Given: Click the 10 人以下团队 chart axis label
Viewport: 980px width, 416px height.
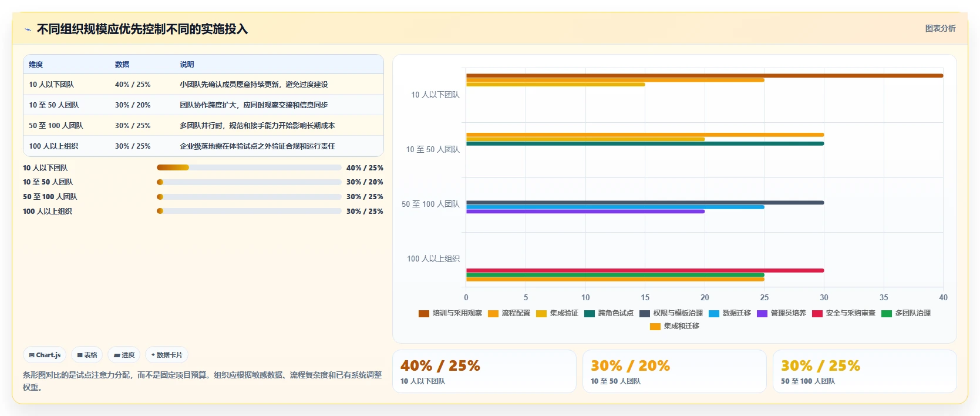Looking at the screenshot, I should point(435,95).
